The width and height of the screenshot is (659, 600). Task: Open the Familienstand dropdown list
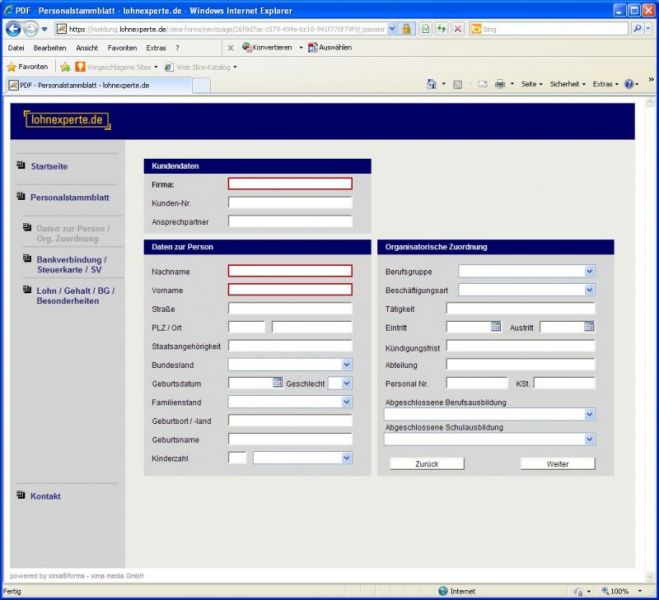point(347,401)
